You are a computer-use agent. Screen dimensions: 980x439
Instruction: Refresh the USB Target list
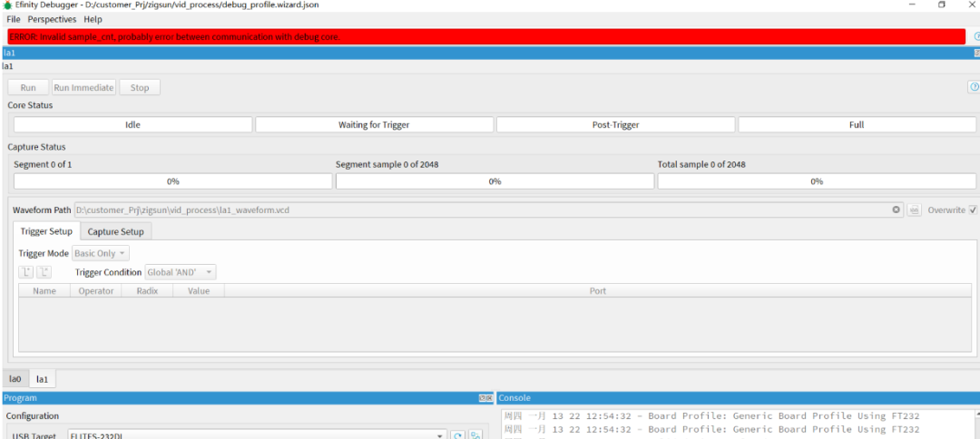pos(458,435)
